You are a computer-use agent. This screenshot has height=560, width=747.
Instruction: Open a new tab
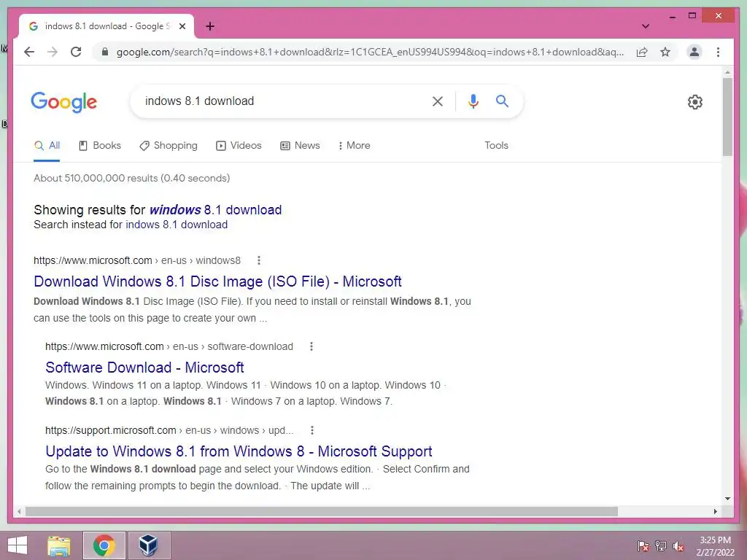pyautogui.click(x=210, y=26)
